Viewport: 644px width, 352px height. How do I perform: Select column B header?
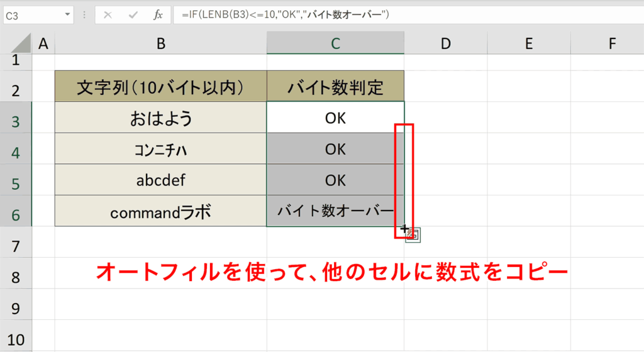[x=160, y=43]
